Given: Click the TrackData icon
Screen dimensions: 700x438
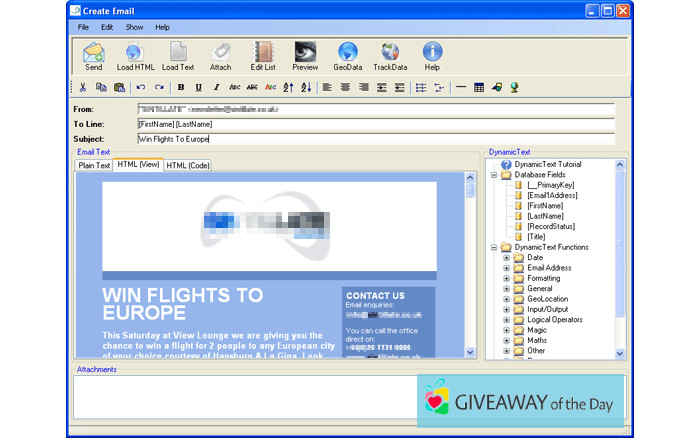Looking at the screenshot, I should coord(390,55).
